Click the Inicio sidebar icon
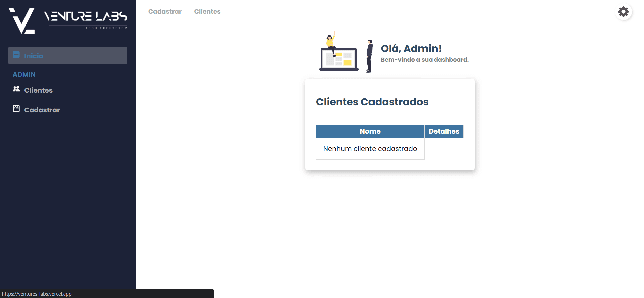 pos(16,55)
